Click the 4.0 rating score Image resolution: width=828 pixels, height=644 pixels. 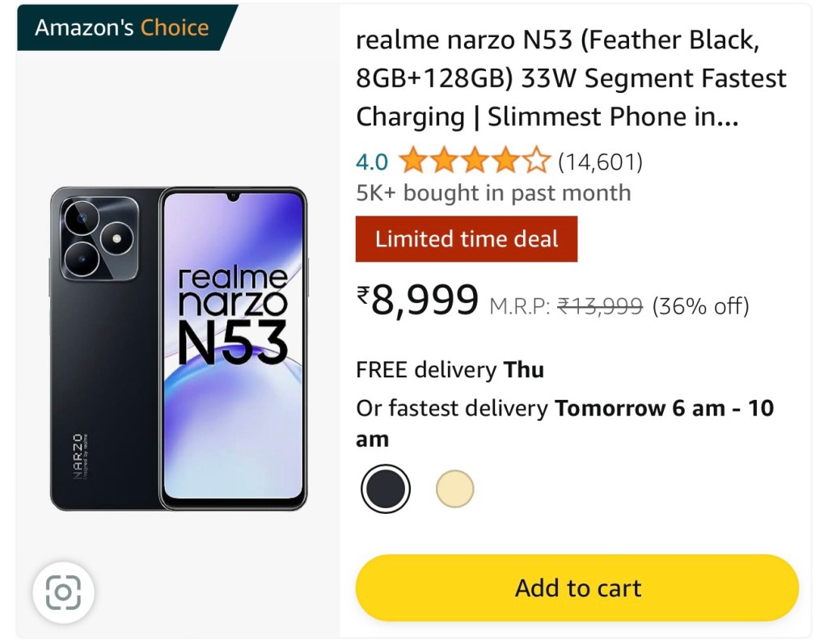pos(372,162)
